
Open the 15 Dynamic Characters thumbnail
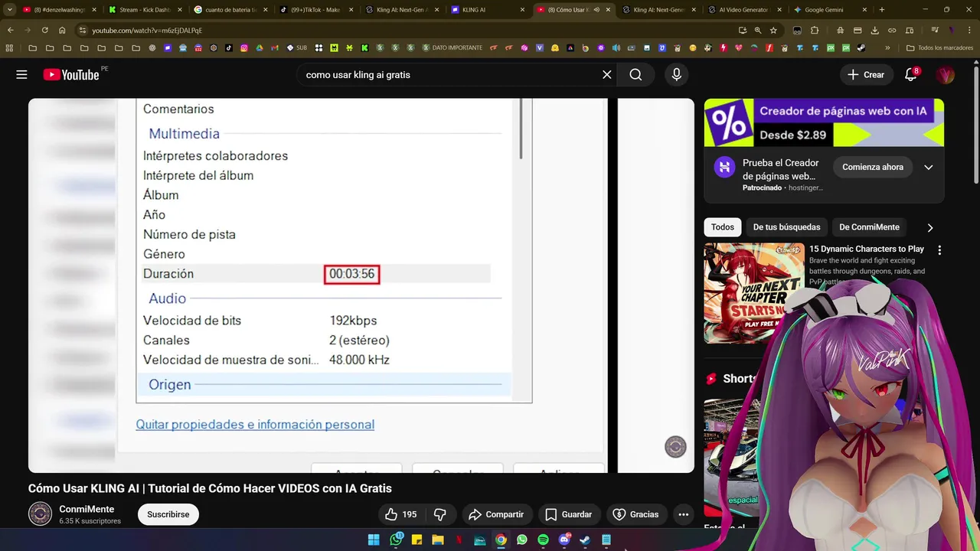coord(754,292)
